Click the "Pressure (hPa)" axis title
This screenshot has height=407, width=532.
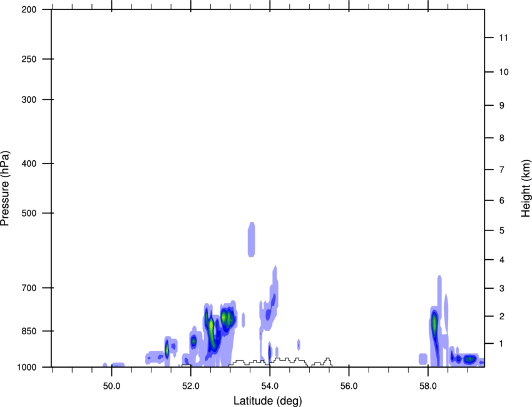point(5,188)
